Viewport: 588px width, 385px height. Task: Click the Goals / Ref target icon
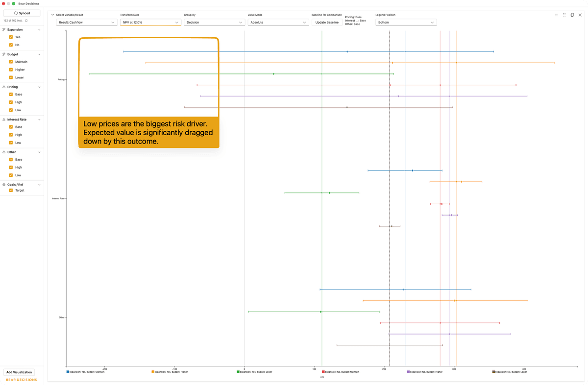click(4, 185)
